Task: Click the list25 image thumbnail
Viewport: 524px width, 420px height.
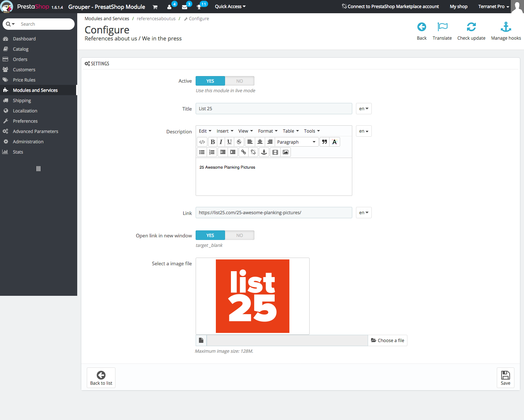Action: click(253, 296)
